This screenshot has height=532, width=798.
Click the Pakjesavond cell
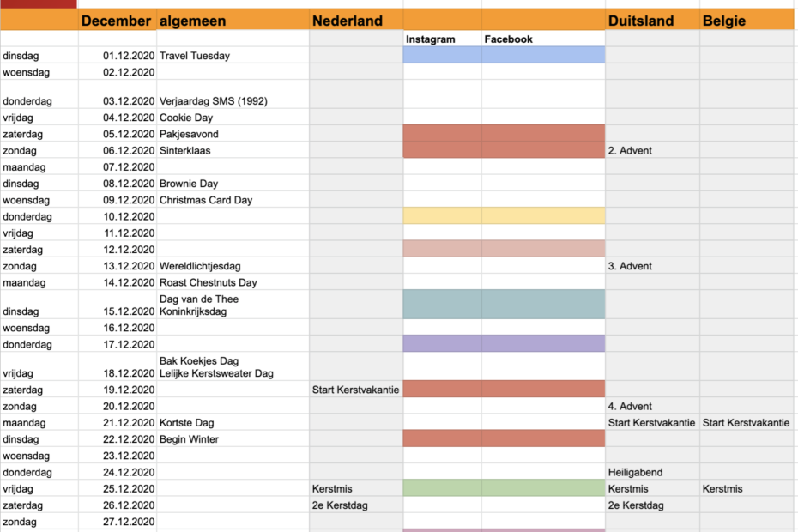pyautogui.click(x=233, y=133)
